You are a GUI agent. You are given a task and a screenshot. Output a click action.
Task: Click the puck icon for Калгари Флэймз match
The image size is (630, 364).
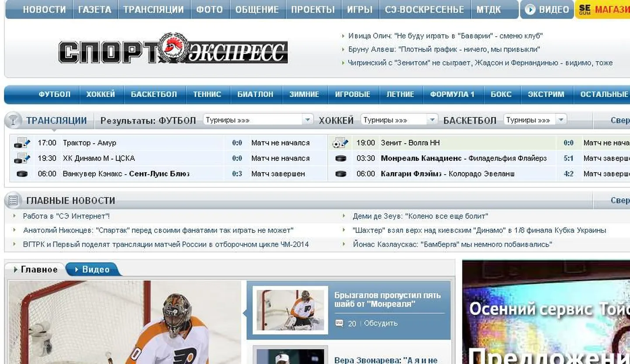[341, 174]
